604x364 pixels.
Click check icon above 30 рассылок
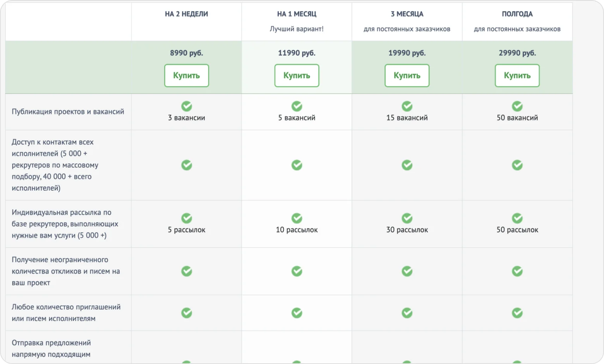pyautogui.click(x=407, y=218)
